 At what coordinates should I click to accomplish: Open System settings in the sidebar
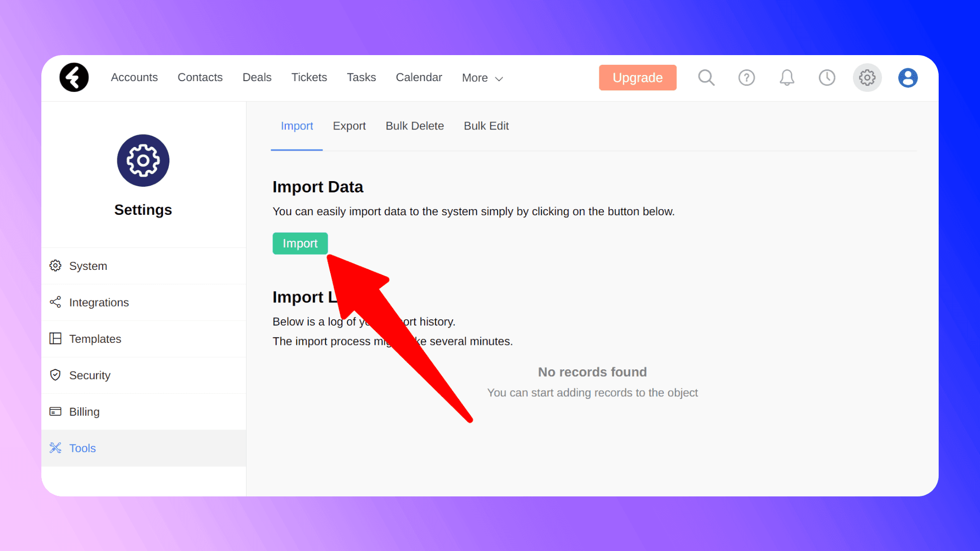pos(144,266)
